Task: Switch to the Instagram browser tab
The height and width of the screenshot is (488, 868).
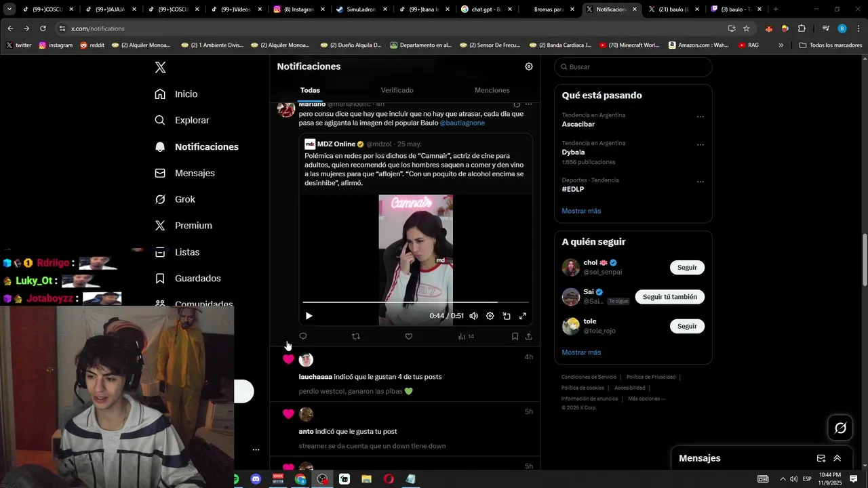Action: [x=296, y=9]
